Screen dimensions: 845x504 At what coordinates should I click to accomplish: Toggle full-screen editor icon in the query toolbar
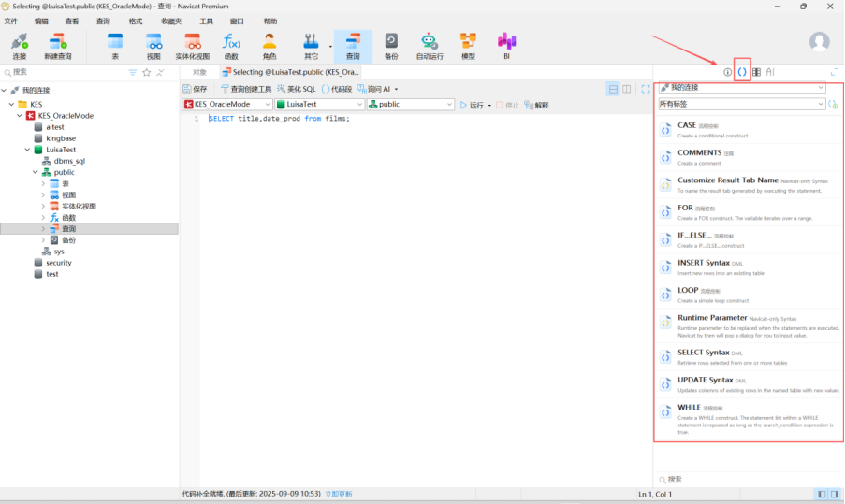(645, 89)
